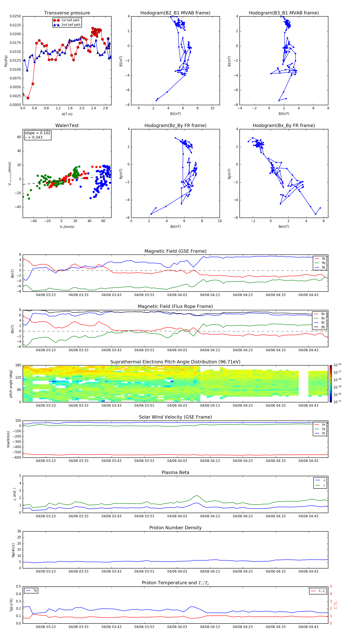This screenshot has width=351, height=644.
Task: Click the Suprathermal Electrons Pitch Angle Distribution title
Action: pyautogui.click(x=175, y=362)
